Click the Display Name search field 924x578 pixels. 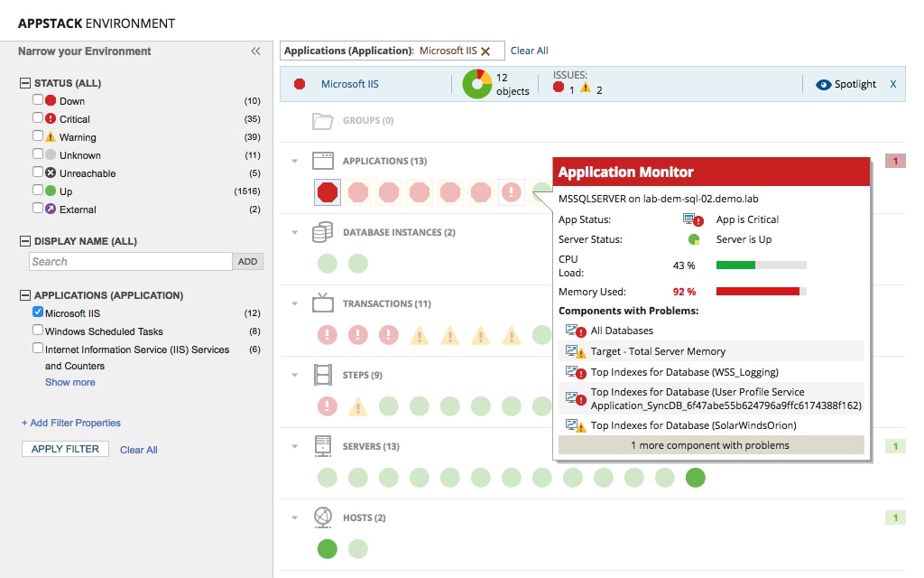(130, 261)
